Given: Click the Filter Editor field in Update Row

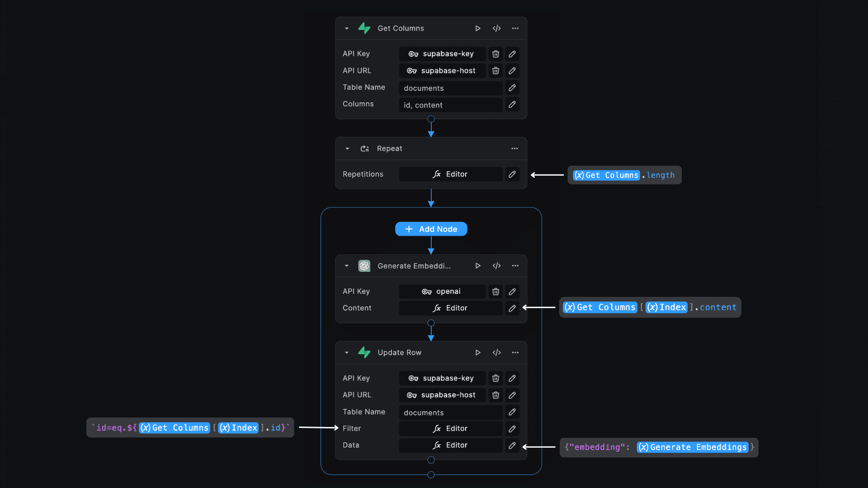Looking at the screenshot, I should (x=450, y=429).
